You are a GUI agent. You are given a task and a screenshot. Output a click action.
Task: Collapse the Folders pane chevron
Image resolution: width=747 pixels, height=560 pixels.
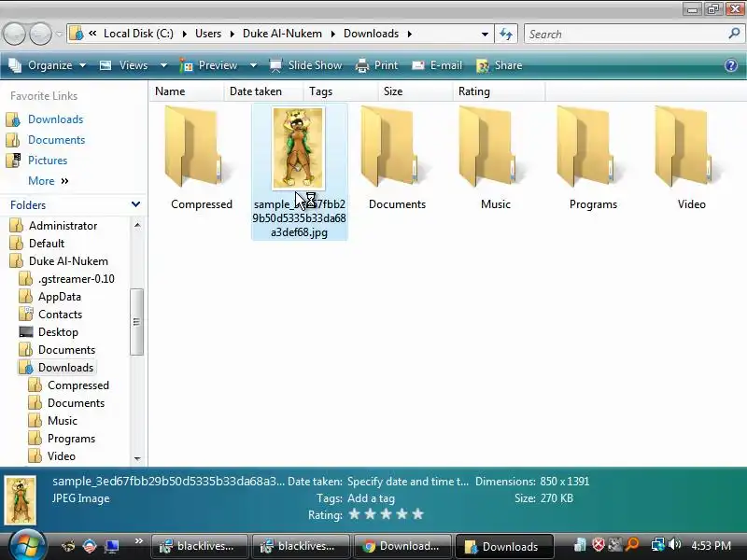coord(135,204)
